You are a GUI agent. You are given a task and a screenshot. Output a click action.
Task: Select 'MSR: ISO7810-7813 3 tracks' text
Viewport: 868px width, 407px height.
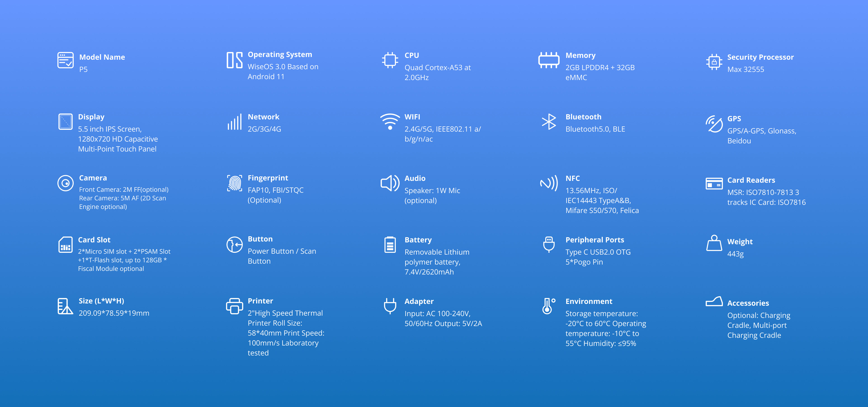click(x=766, y=197)
